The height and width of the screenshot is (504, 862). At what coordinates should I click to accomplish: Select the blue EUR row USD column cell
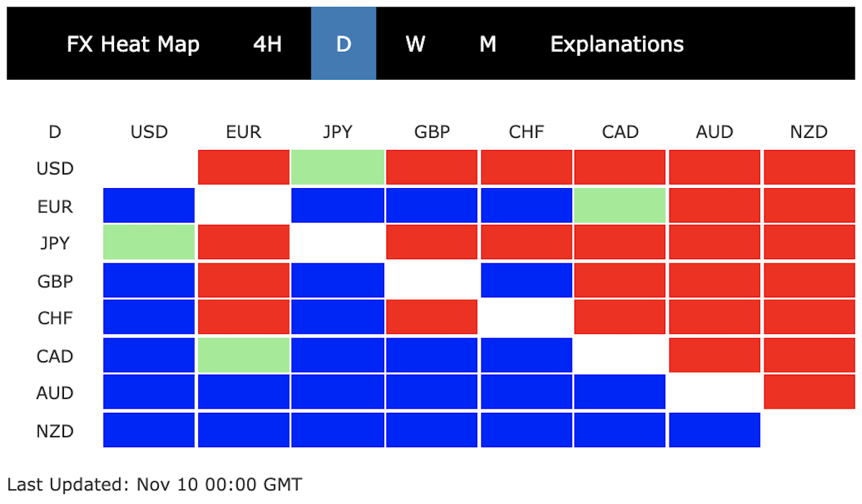tap(149, 205)
